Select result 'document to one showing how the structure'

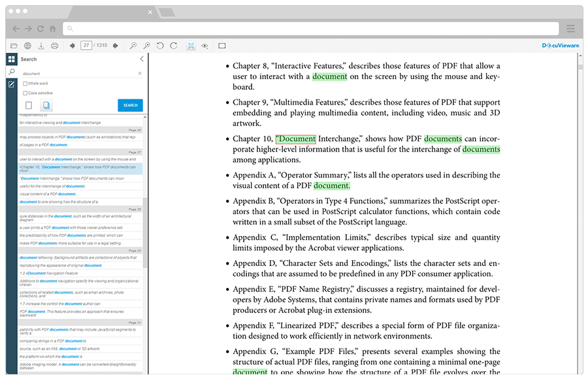click(x=80, y=202)
